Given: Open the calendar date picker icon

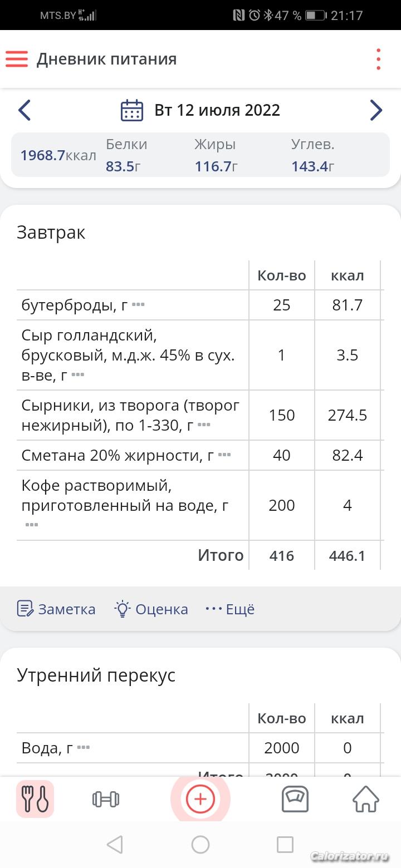Looking at the screenshot, I should tap(132, 110).
